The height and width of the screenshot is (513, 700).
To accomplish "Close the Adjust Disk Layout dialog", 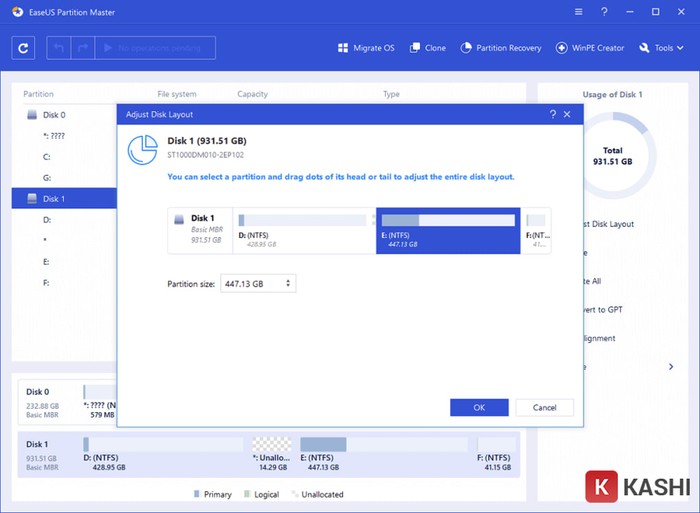I will (x=567, y=114).
